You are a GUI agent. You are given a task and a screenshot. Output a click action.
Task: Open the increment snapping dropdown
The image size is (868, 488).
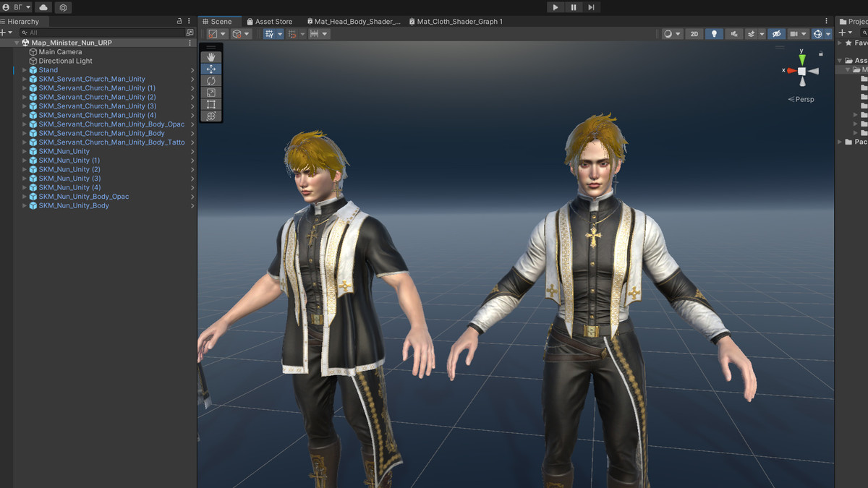pos(320,34)
